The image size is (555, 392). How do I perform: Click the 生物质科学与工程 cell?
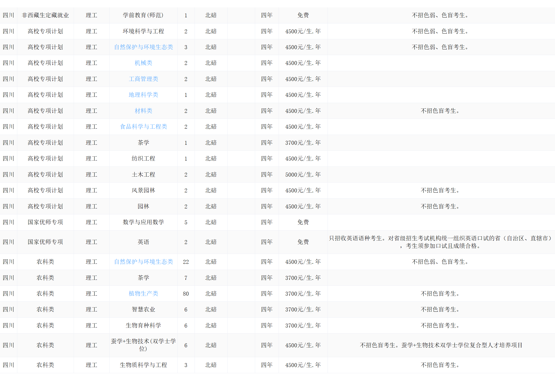pos(143,365)
